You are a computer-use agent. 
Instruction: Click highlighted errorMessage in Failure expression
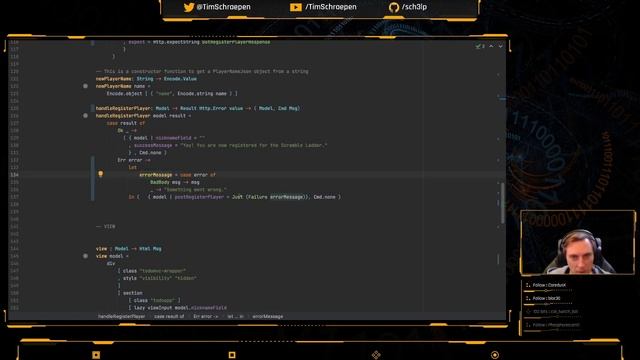[x=287, y=197]
